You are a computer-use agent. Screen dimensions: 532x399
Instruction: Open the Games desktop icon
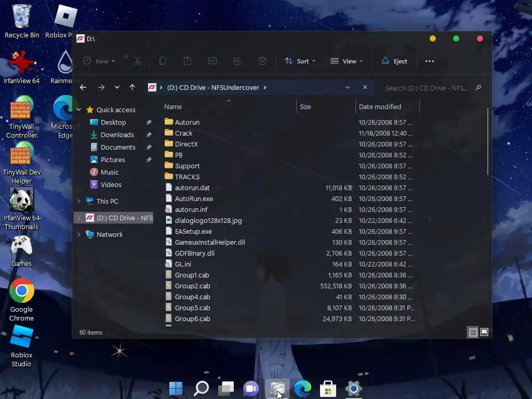tap(22, 251)
